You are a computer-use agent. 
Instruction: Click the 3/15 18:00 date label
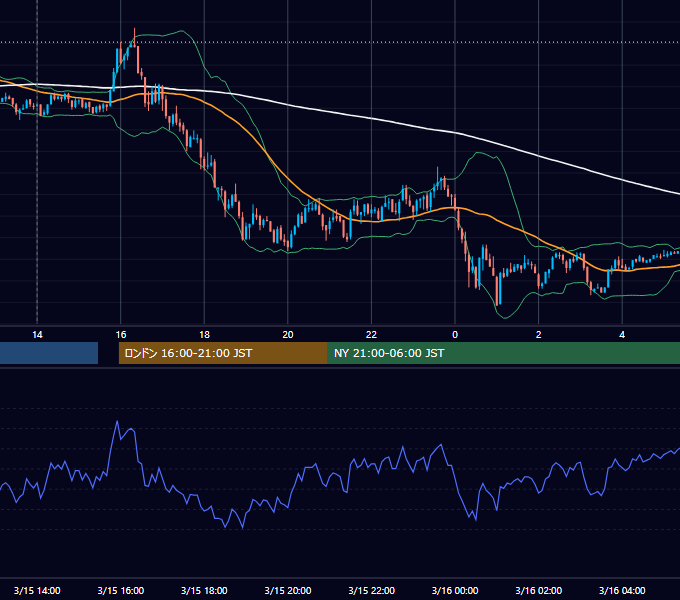coord(204,590)
